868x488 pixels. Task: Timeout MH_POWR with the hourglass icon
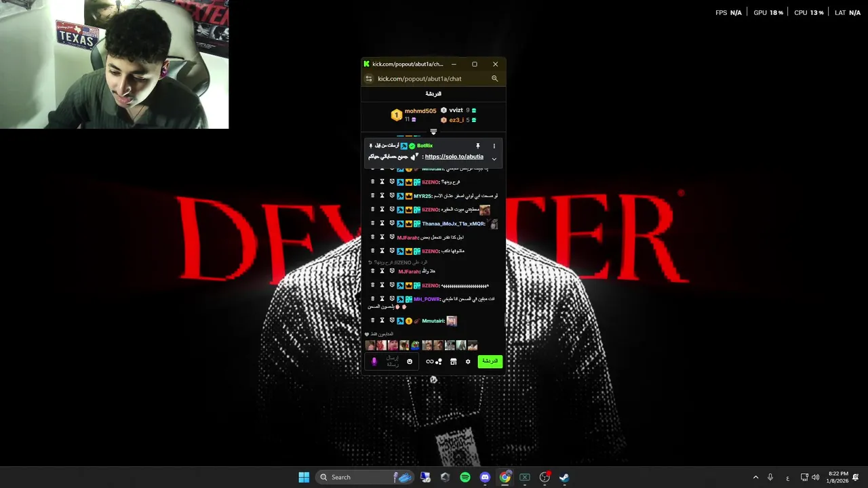tap(382, 299)
